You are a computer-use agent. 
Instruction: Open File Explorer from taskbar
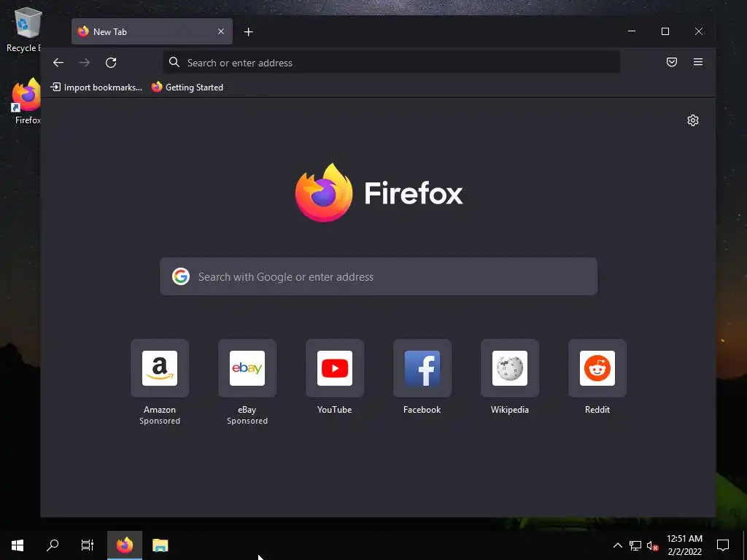click(160, 545)
